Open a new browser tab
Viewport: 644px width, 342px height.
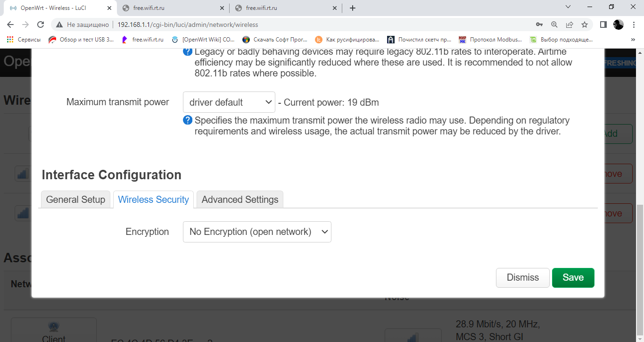coord(353,8)
